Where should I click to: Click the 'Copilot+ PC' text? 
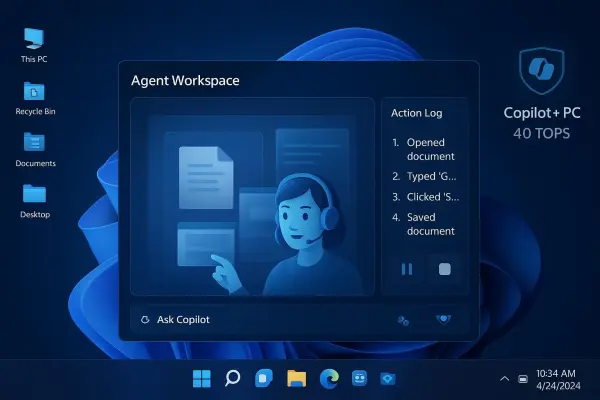[542, 113]
